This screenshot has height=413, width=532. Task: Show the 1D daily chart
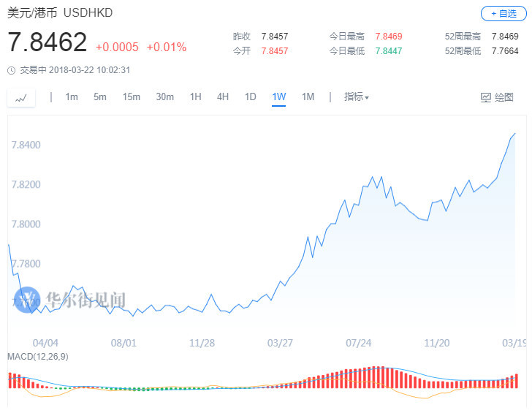click(x=251, y=97)
